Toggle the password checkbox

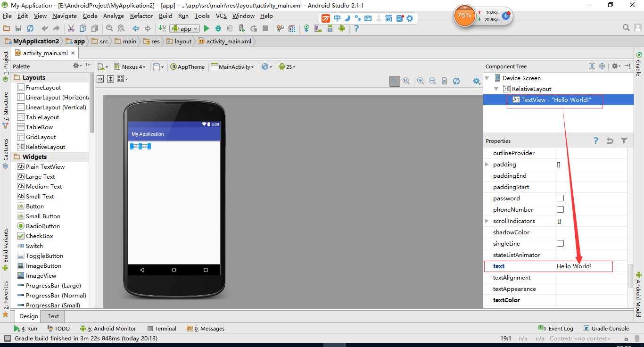coord(560,198)
